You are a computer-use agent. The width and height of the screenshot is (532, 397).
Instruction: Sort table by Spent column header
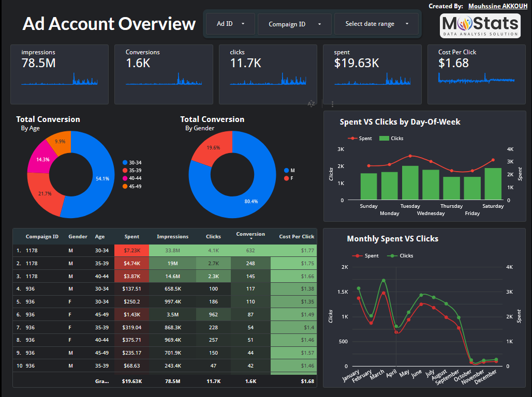(x=132, y=237)
